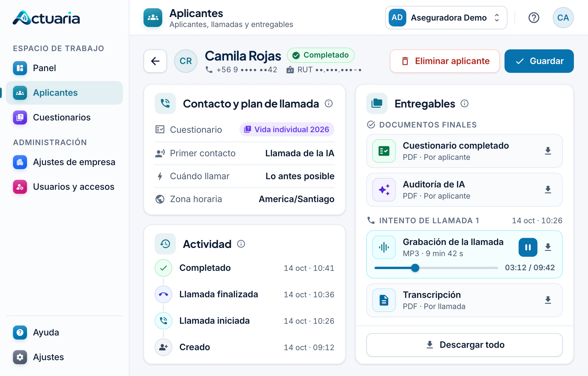Click Descargar todo
The image size is (588, 376).
pyautogui.click(x=465, y=345)
